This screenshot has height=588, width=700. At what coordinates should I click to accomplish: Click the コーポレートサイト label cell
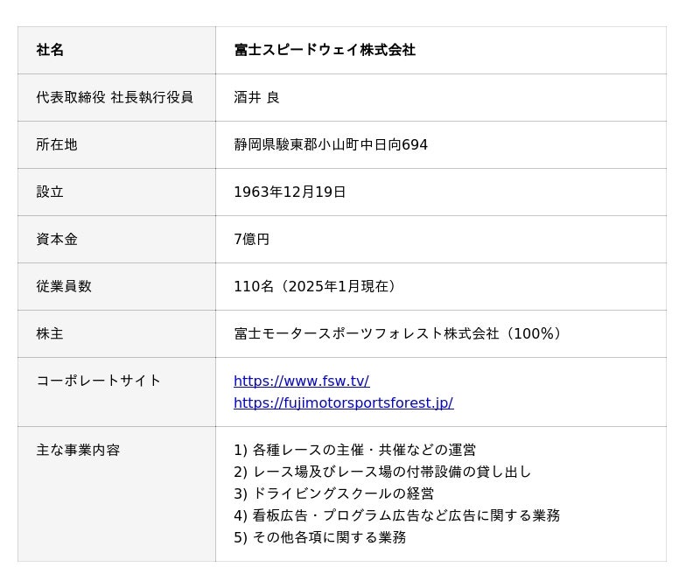tap(99, 381)
